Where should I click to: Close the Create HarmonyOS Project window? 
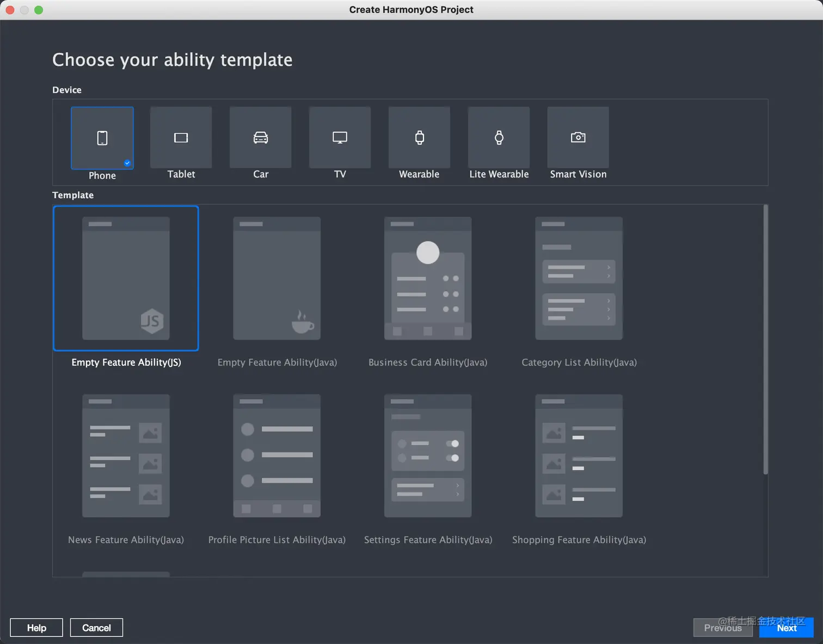(10, 10)
